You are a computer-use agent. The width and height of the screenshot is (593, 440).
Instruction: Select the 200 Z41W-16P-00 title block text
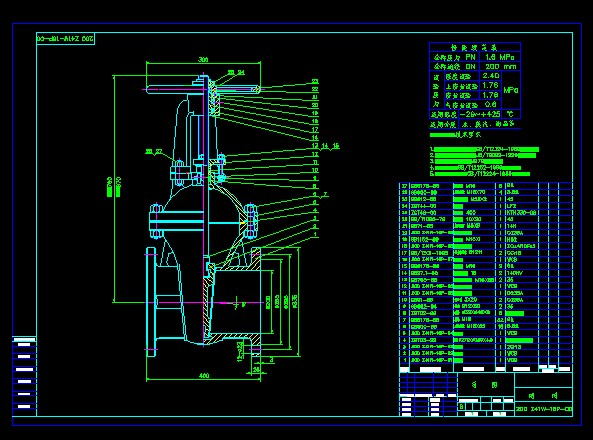click(x=544, y=409)
